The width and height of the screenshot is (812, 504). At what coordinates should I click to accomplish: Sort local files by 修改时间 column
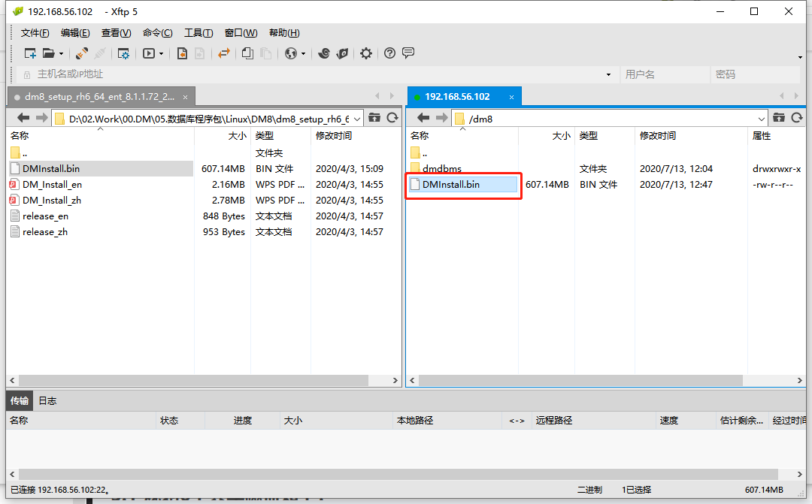tap(355, 135)
